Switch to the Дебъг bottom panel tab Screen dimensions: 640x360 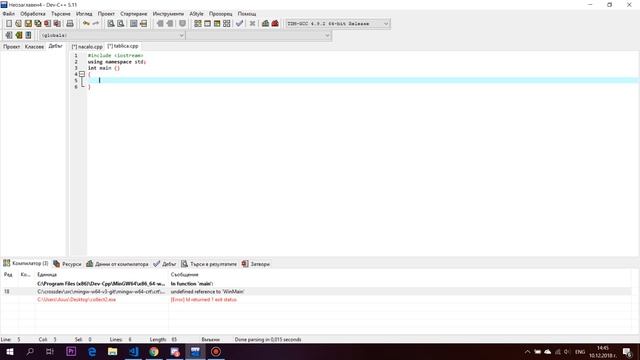[x=164, y=264]
